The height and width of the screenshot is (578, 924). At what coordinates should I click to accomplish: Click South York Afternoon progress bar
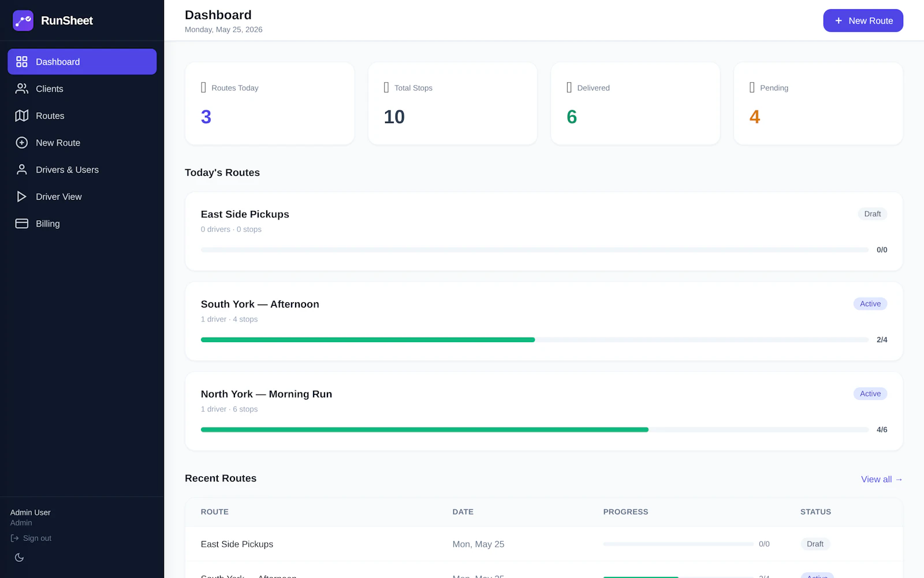click(x=534, y=340)
